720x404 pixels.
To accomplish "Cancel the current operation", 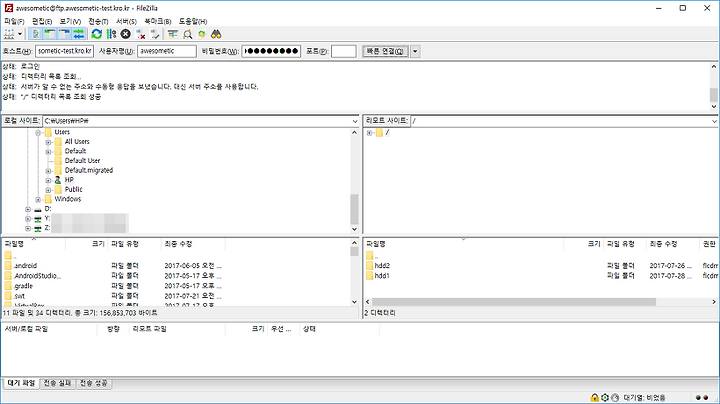I will click(125, 34).
